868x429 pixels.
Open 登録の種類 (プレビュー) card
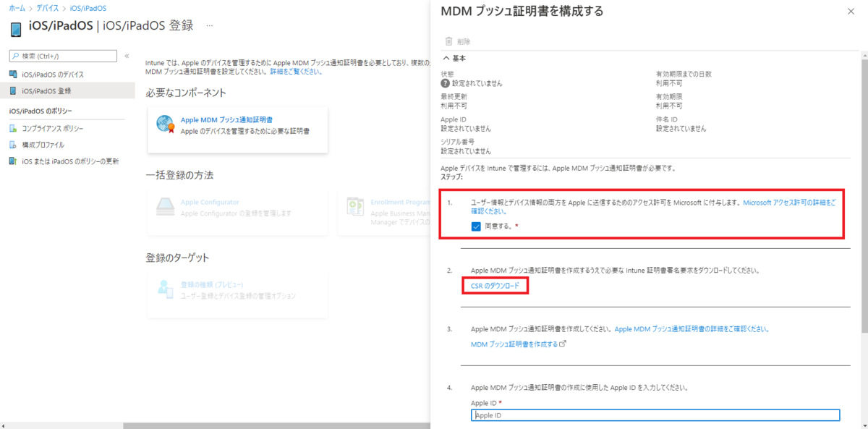[x=237, y=295]
